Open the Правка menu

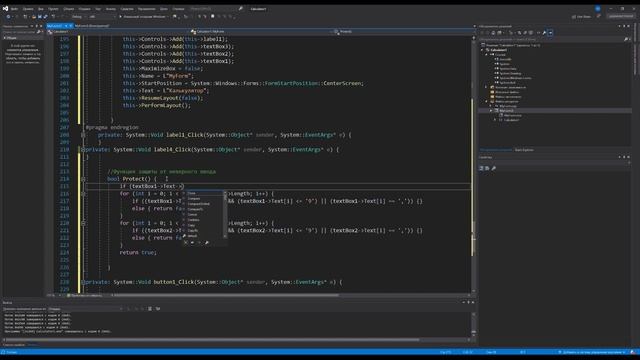28,9
